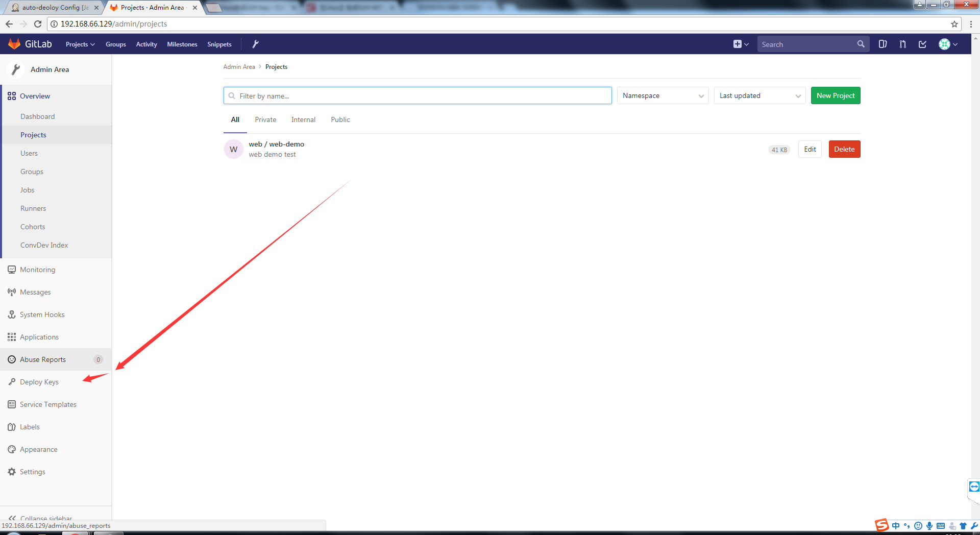The height and width of the screenshot is (535, 980).
Task: Expand the new item plus dropdown
Action: [x=741, y=44]
